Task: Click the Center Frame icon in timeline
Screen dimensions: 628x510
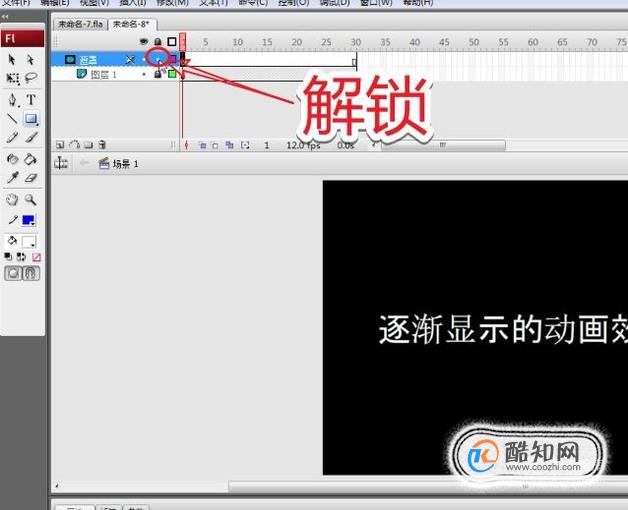Action: point(186,145)
